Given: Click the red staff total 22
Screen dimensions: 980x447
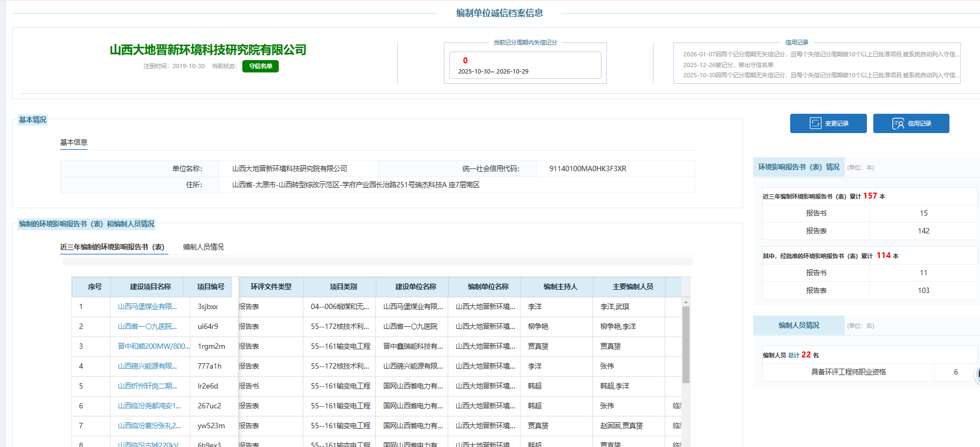Looking at the screenshot, I should click(x=806, y=355).
